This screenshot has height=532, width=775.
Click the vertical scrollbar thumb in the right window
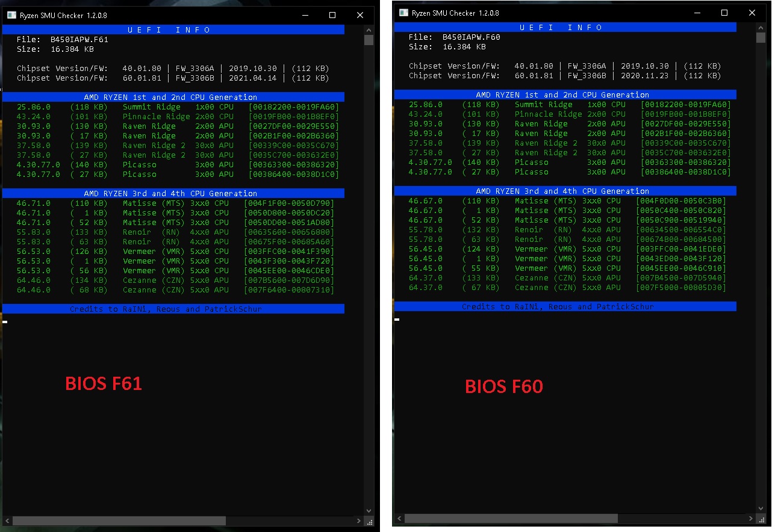pos(761,38)
